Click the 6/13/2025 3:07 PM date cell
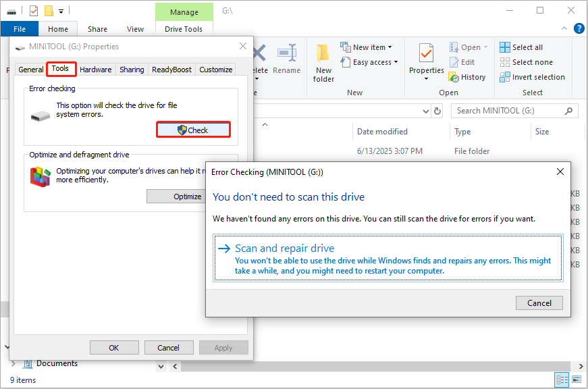The height and width of the screenshot is (389, 588). coord(390,151)
